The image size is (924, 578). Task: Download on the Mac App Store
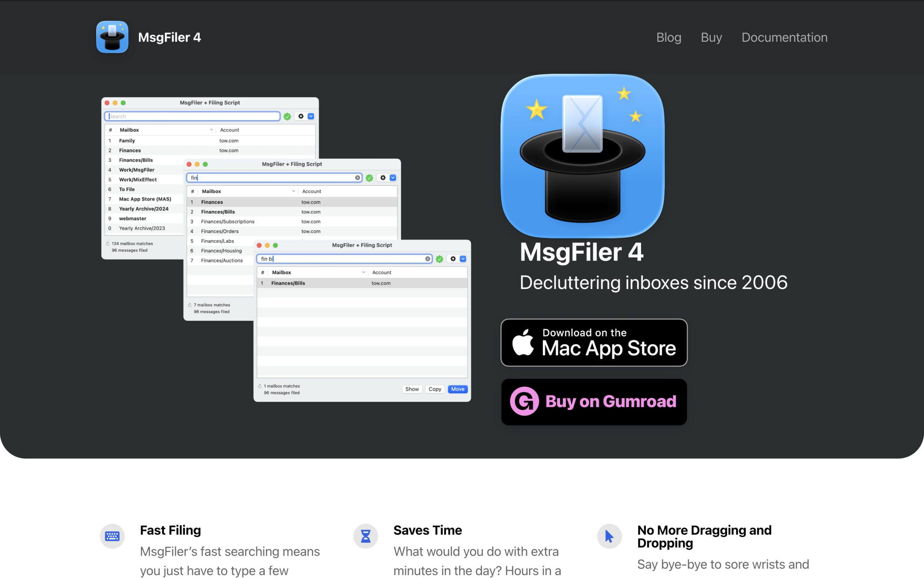pyautogui.click(x=594, y=342)
